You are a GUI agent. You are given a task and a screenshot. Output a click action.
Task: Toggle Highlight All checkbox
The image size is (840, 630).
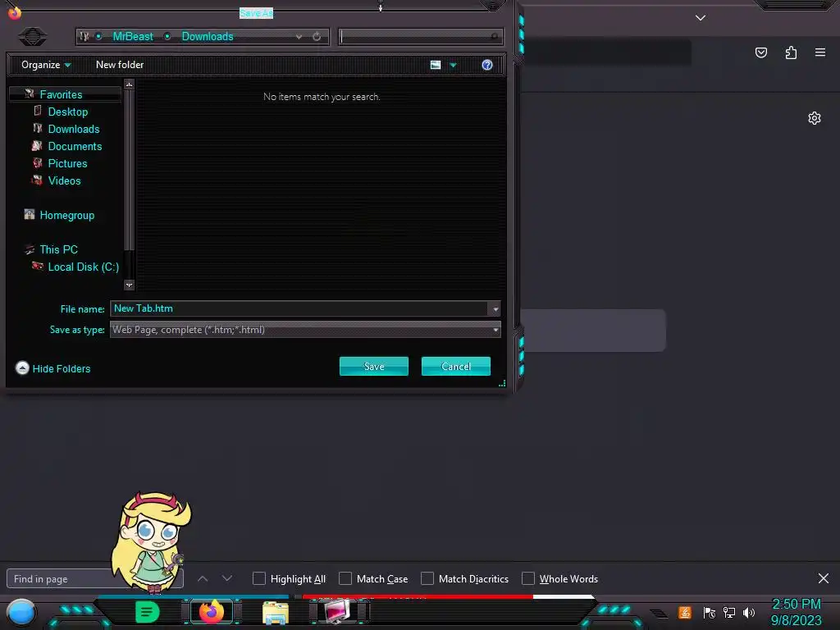258,578
